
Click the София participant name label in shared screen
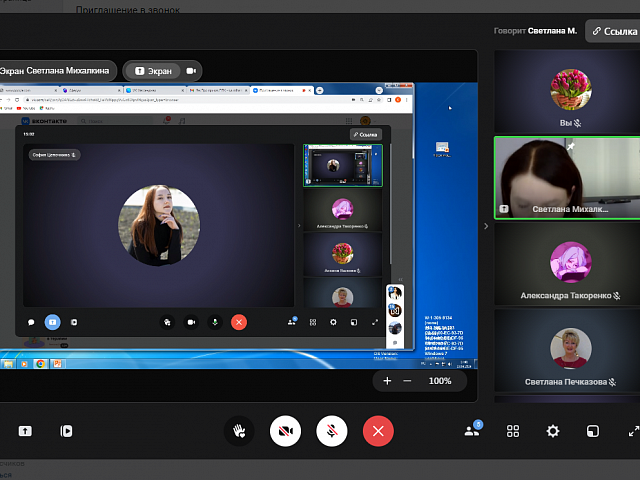tap(54, 155)
